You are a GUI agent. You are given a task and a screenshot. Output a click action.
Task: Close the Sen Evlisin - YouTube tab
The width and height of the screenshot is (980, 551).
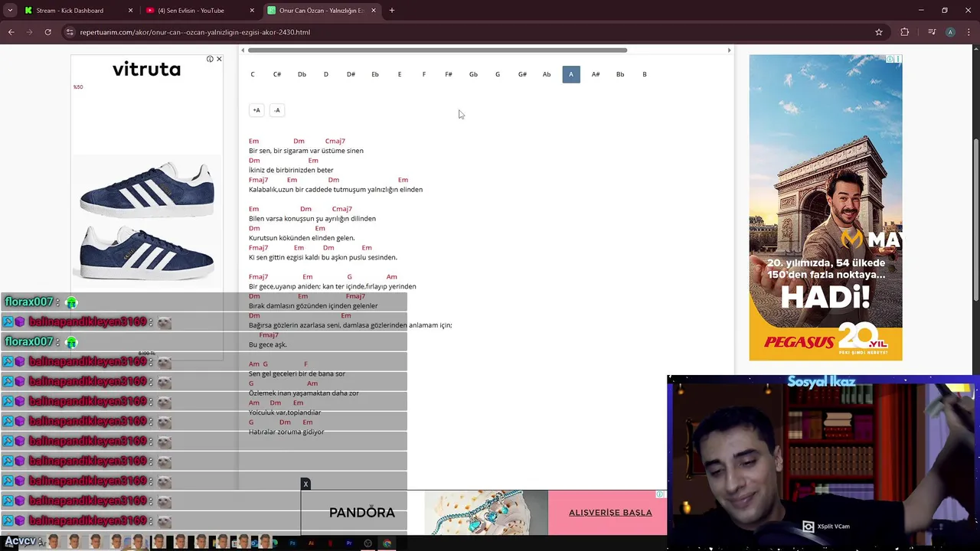point(252,11)
